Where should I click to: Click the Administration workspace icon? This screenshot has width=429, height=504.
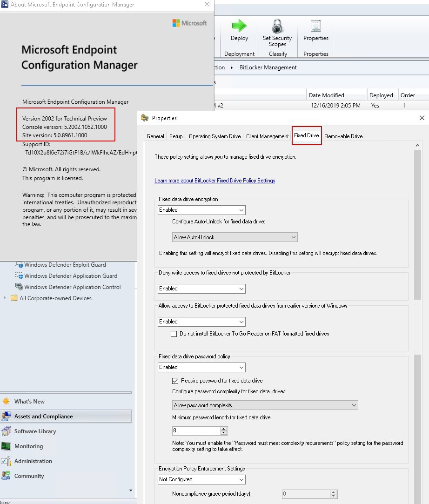tap(6, 461)
